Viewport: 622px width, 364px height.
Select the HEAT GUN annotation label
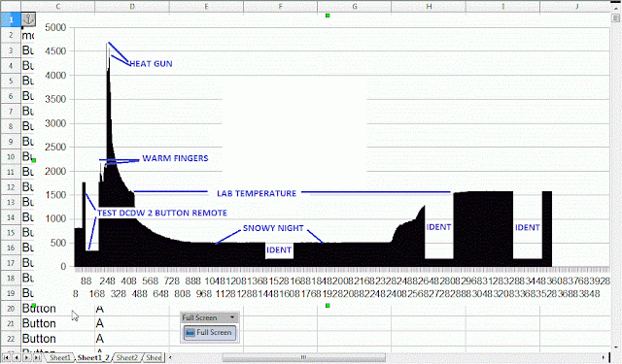click(152, 64)
